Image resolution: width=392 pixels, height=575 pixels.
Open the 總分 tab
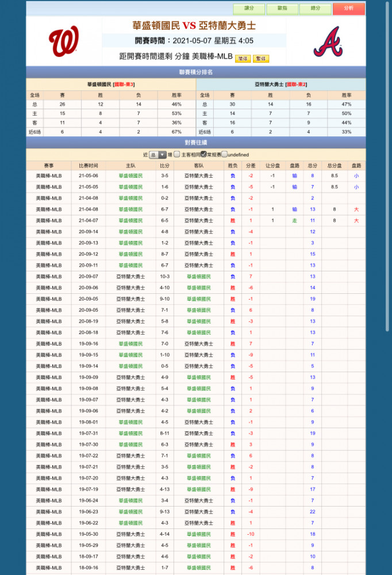[x=316, y=9]
